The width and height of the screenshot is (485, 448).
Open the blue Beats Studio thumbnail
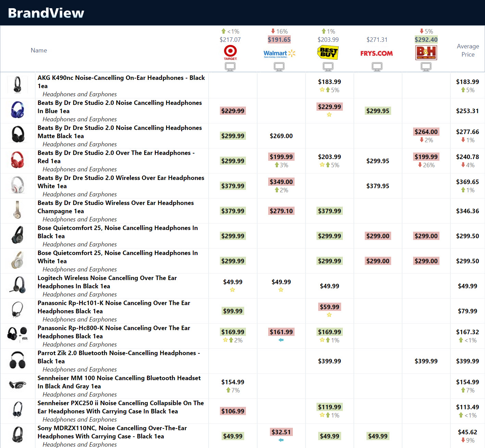point(17,110)
